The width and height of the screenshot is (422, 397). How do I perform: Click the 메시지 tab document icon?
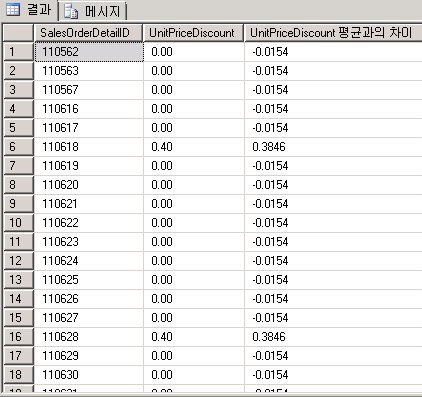coord(71,11)
